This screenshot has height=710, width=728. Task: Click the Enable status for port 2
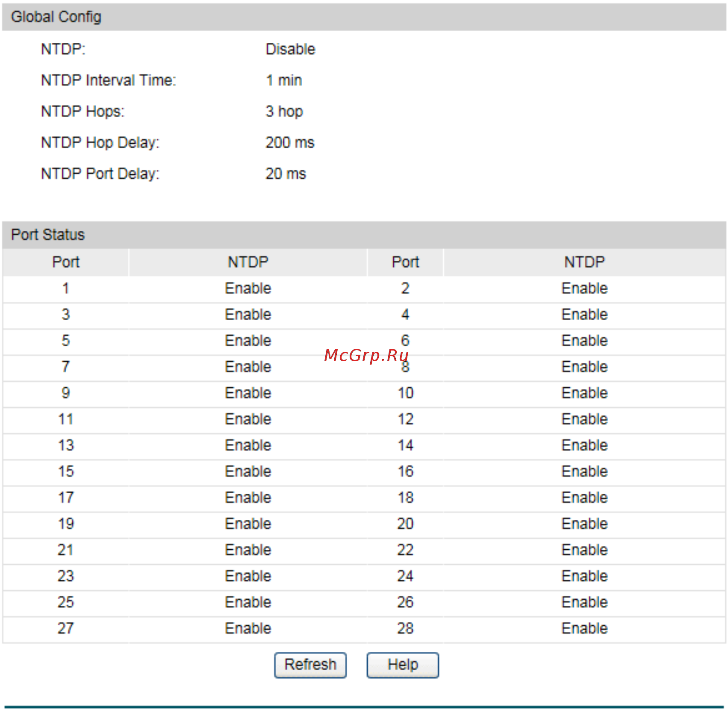point(584,289)
